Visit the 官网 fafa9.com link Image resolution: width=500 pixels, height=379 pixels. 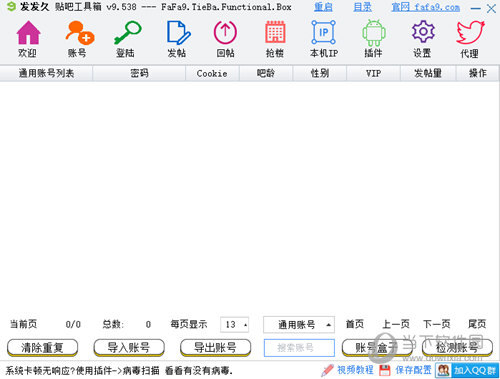[426, 7]
